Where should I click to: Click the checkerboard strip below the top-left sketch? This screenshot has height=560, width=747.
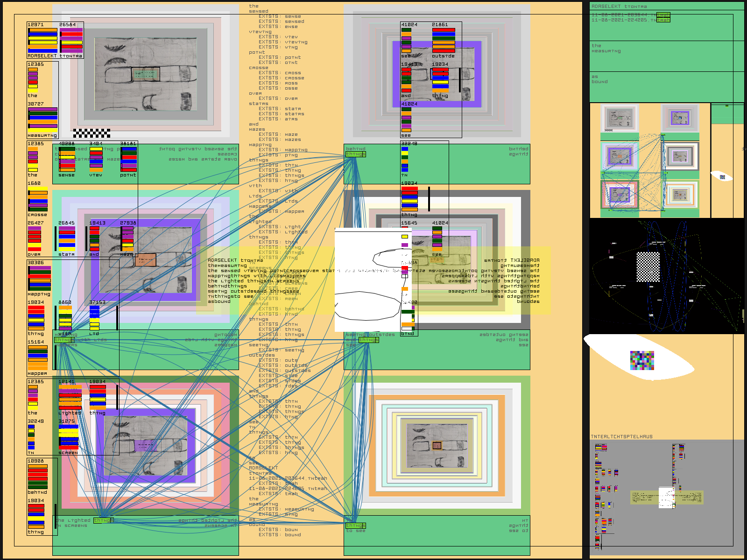(92, 133)
